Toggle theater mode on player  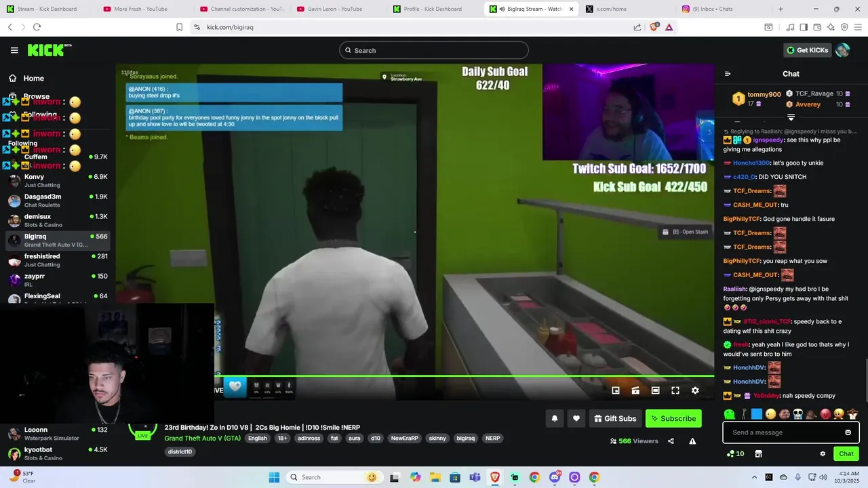[655, 390]
